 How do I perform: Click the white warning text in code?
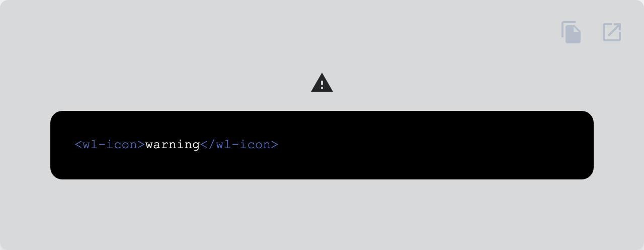click(173, 145)
